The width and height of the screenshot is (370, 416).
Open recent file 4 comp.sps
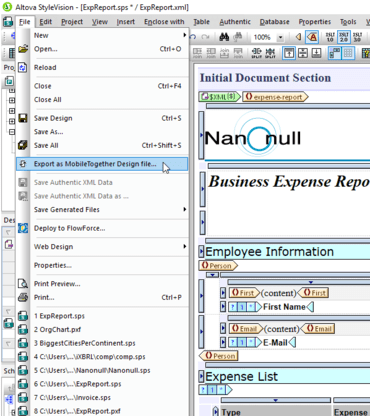tap(102, 357)
